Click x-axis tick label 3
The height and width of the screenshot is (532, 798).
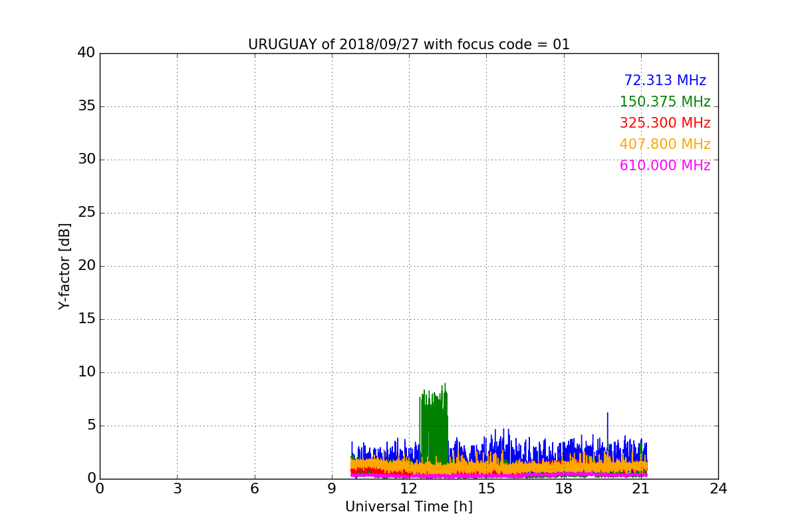click(177, 489)
